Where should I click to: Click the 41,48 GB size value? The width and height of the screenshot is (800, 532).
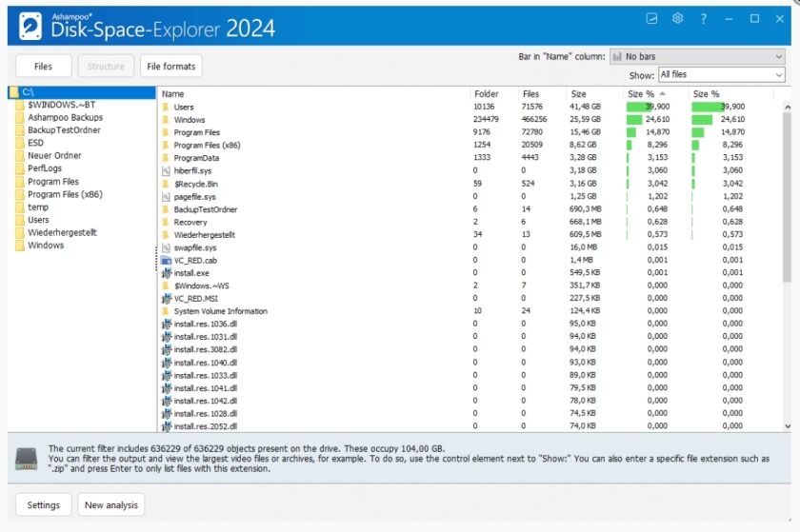pyautogui.click(x=585, y=107)
